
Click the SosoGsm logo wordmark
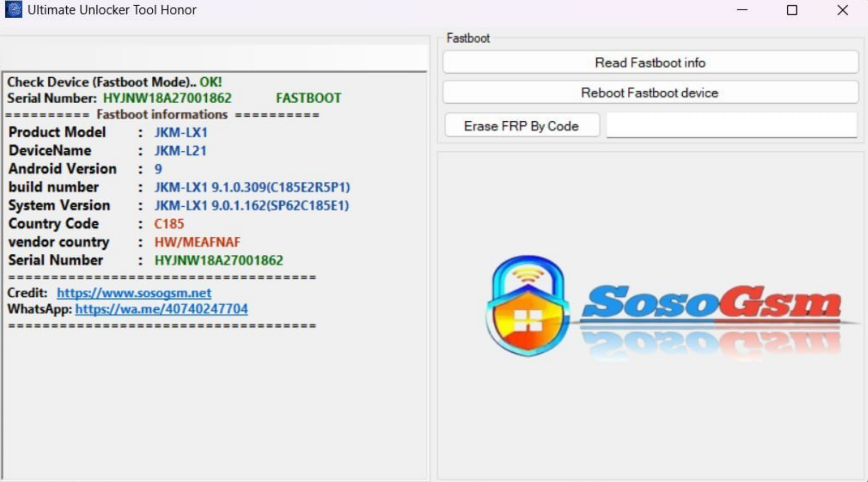coord(711,302)
